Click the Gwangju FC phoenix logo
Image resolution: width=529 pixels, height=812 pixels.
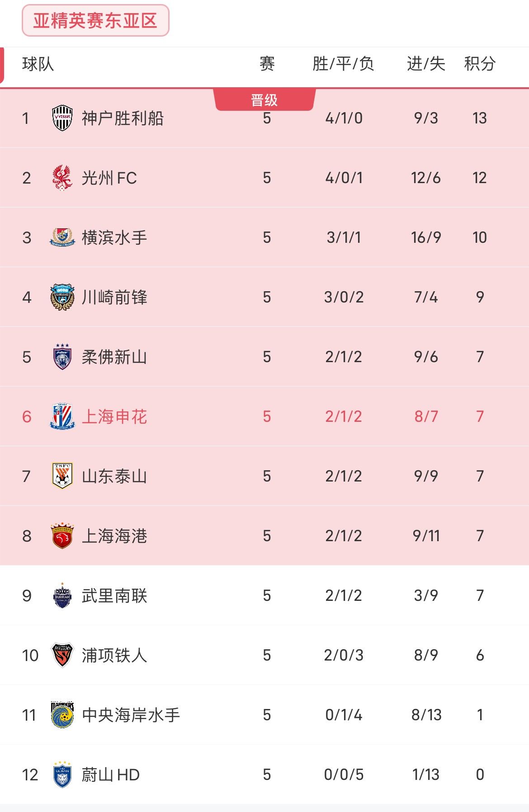point(62,178)
